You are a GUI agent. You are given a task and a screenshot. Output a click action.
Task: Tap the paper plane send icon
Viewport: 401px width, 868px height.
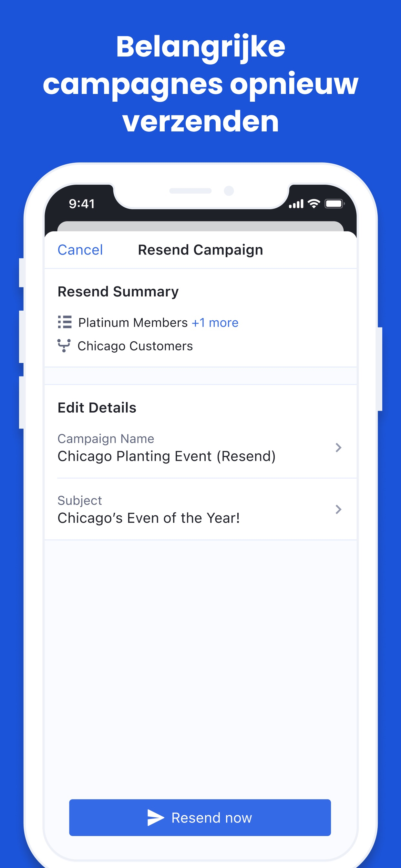[x=156, y=818]
